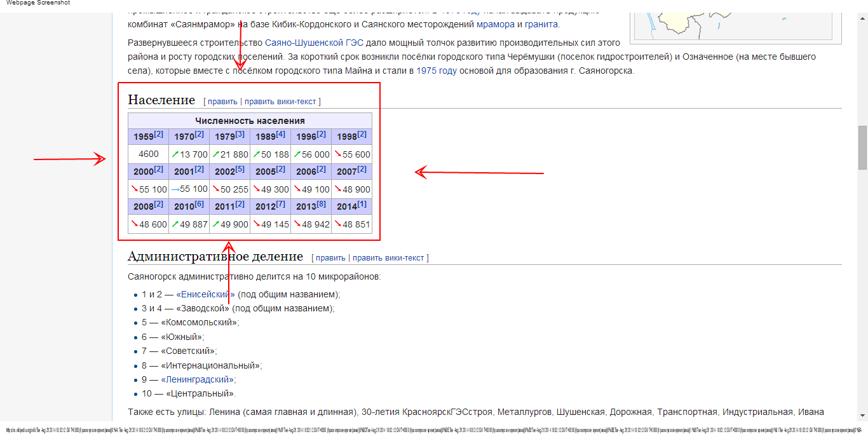868x434 pixels.
Task: Click the green up arrow beside 56 000
Action: coord(297,154)
